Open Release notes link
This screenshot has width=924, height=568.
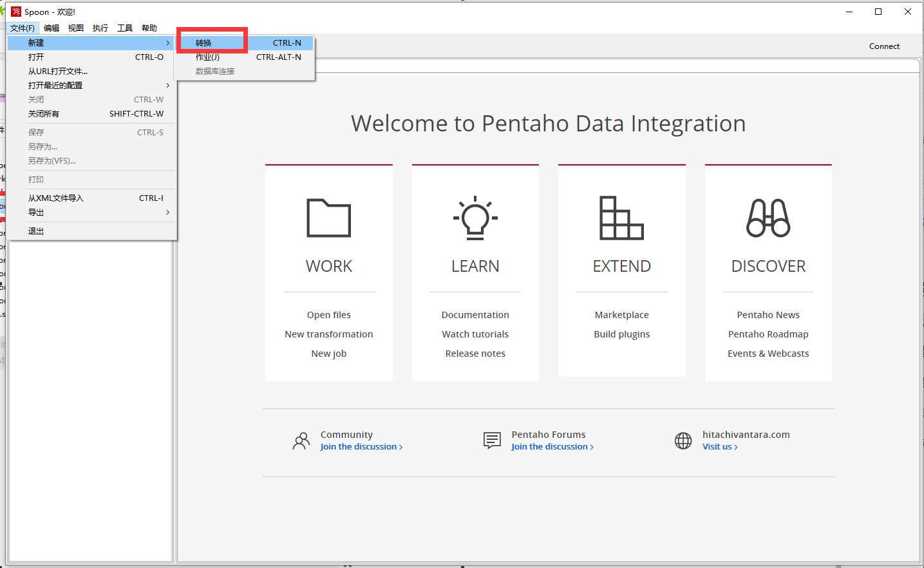[x=475, y=354]
